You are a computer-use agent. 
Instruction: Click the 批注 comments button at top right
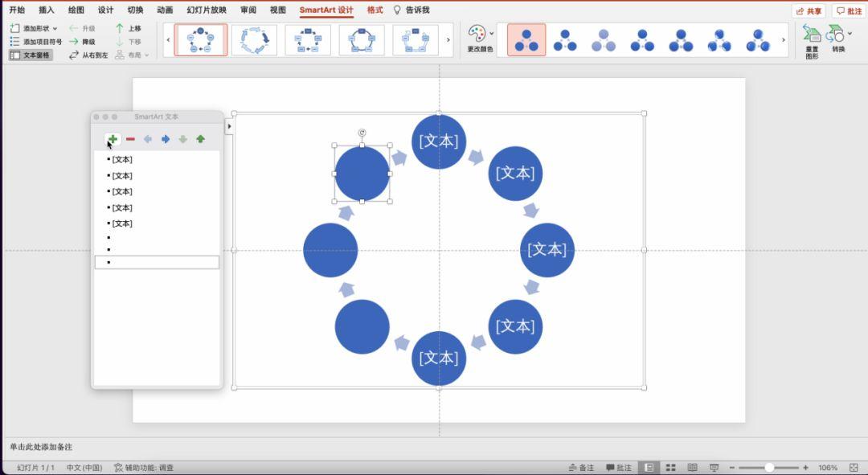coord(849,11)
